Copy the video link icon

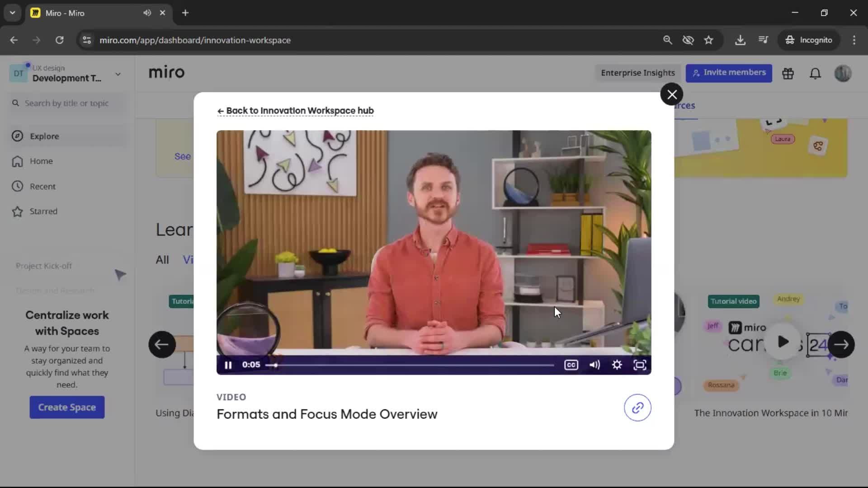tap(637, 408)
